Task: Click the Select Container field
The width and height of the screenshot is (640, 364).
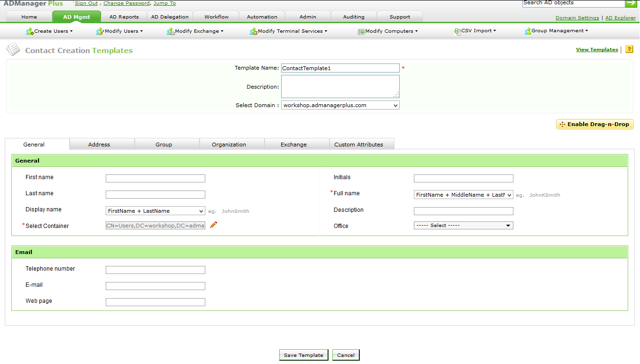Action: (155, 226)
